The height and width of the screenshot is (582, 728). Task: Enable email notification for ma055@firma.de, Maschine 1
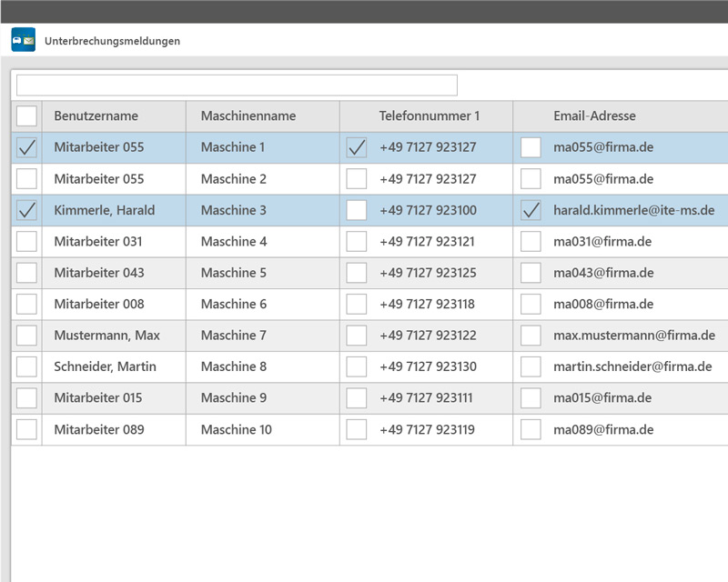pyautogui.click(x=531, y=146)
